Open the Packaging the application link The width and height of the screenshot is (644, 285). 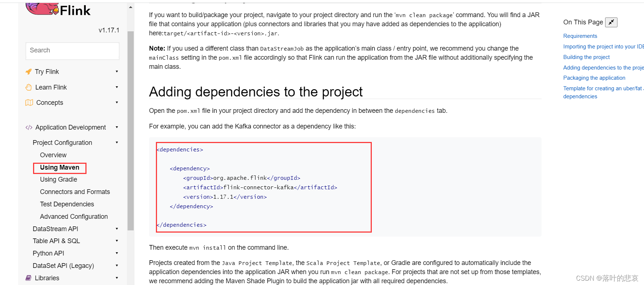(594, 78)
